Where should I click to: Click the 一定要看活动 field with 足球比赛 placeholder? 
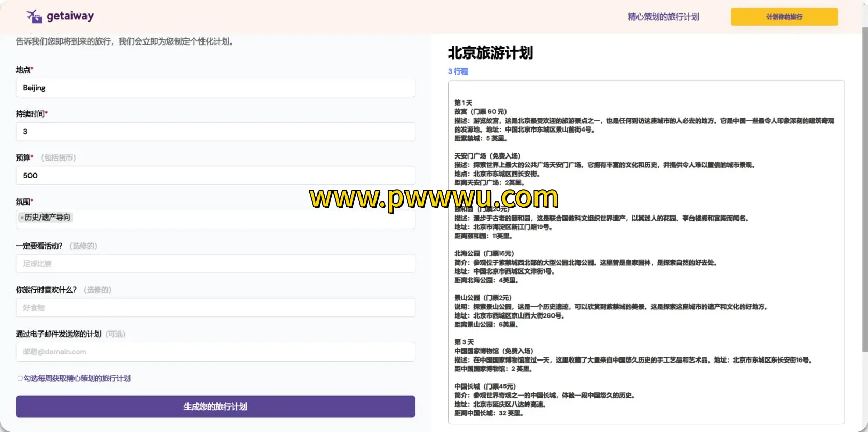[x=215, y=264]
